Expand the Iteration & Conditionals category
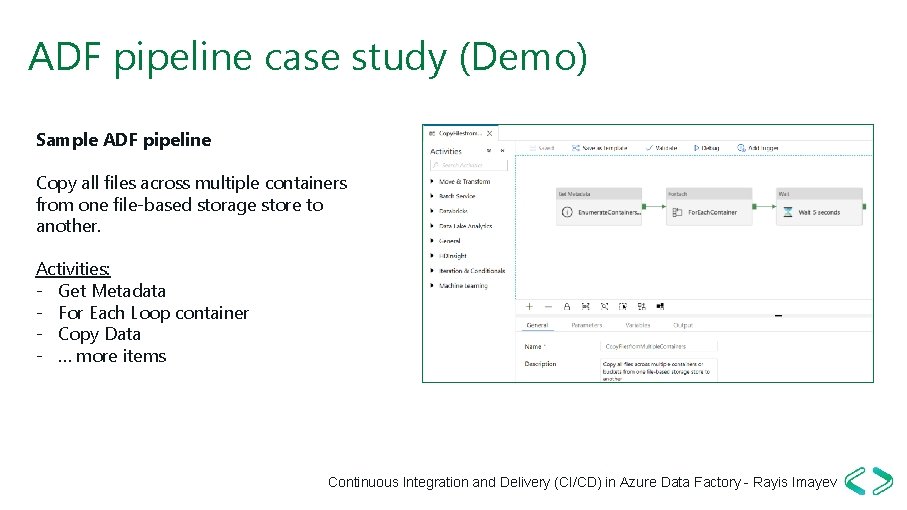 coord(468,271)
